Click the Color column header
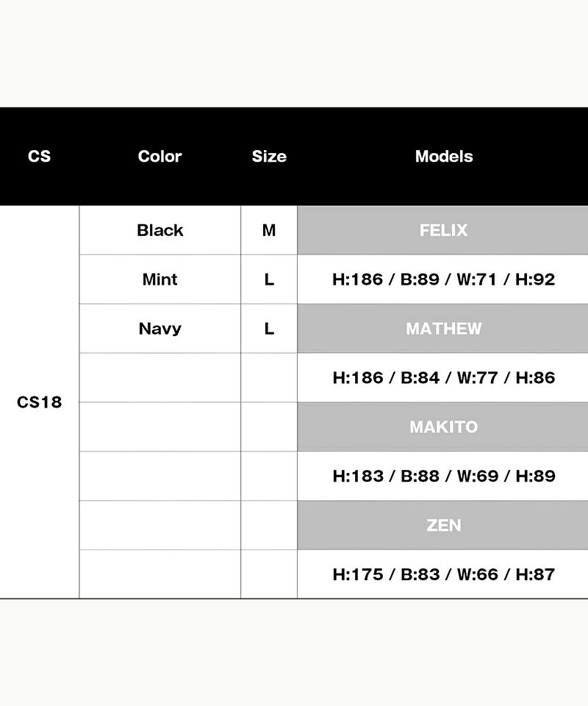 (x=159, y=156)
